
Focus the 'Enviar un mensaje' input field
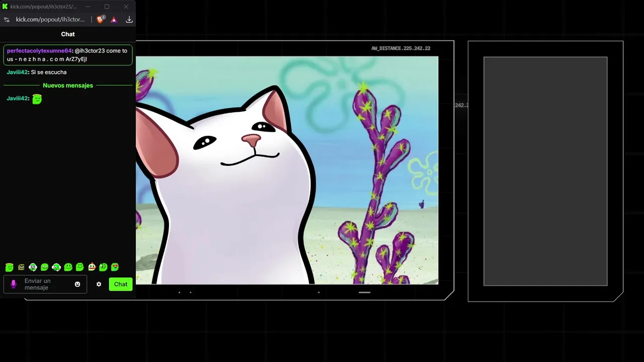point(45,284)
